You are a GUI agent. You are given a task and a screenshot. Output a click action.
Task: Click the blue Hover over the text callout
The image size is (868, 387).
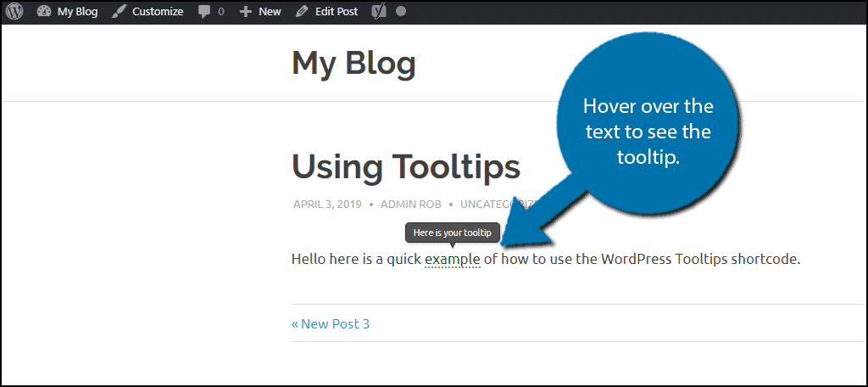648,132
